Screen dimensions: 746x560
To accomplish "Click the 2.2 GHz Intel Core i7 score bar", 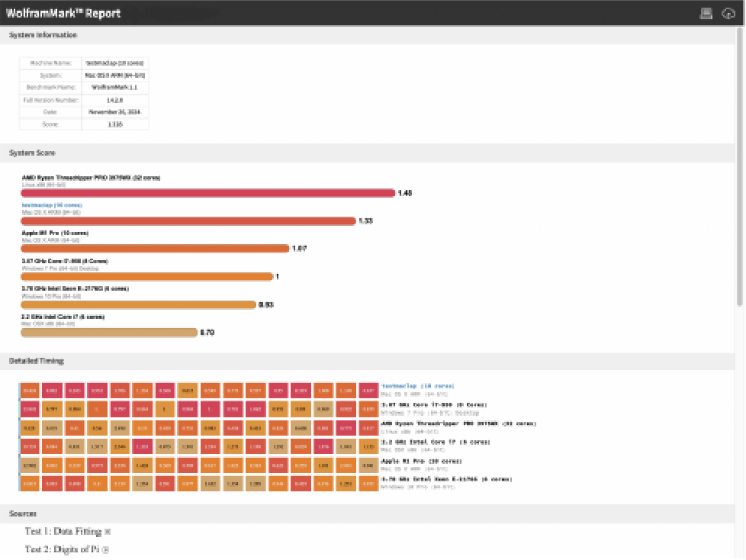I will point(109,332).
